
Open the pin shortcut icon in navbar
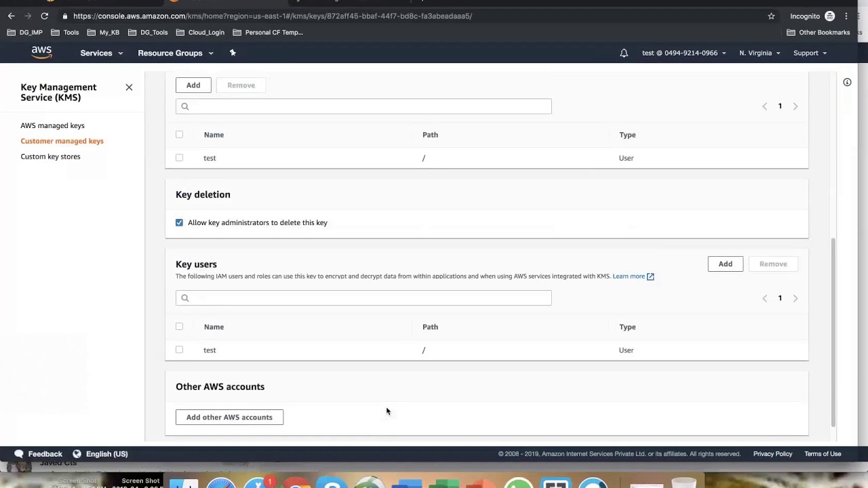click(x=233, y=53)
